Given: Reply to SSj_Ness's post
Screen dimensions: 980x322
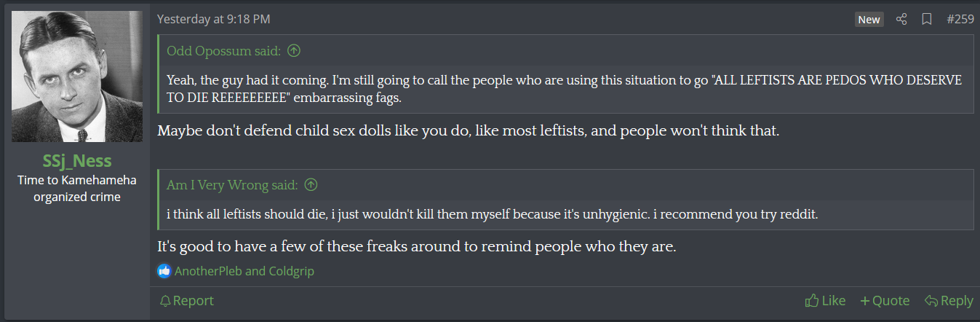Looking at the screenshot, I should pos(949,301).
